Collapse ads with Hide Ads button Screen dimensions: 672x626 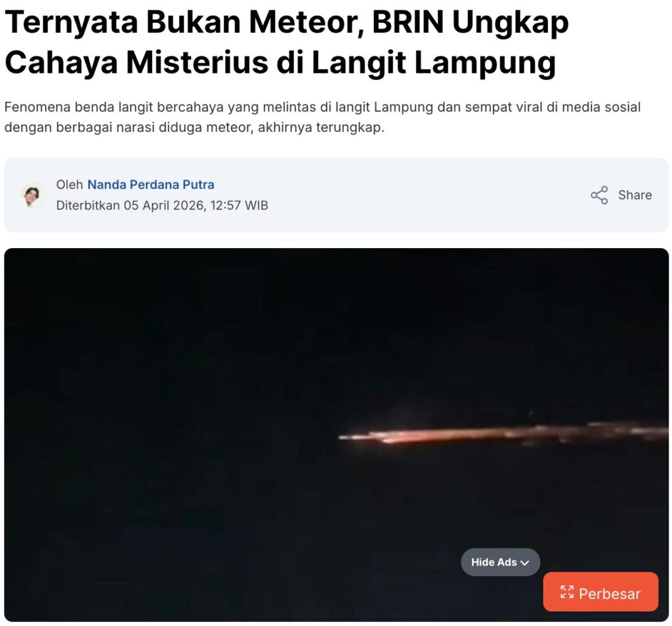coord(500,562)
